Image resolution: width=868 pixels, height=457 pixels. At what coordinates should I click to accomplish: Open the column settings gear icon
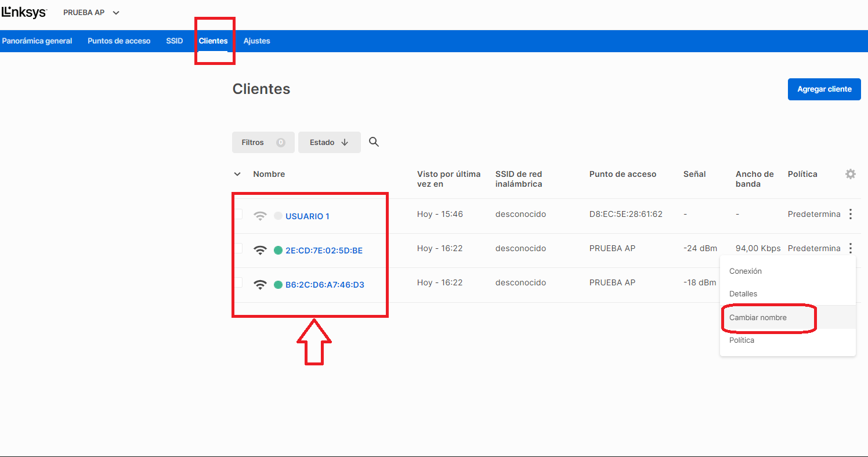point(850,174)
